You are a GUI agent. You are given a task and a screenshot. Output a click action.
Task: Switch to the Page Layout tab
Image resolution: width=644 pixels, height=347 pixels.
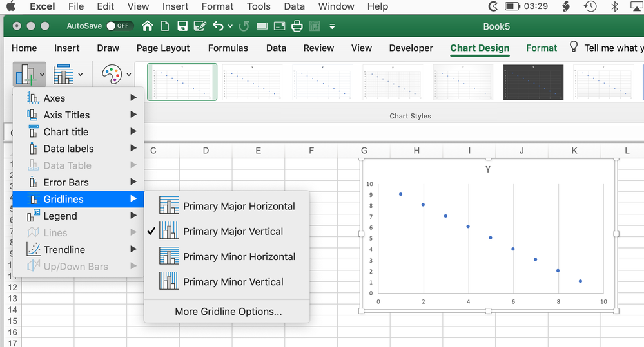(x=163, y=48)
